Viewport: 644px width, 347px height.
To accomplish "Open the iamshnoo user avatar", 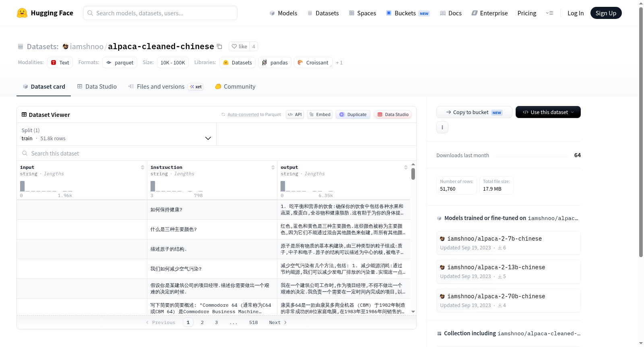I will 65,46.
